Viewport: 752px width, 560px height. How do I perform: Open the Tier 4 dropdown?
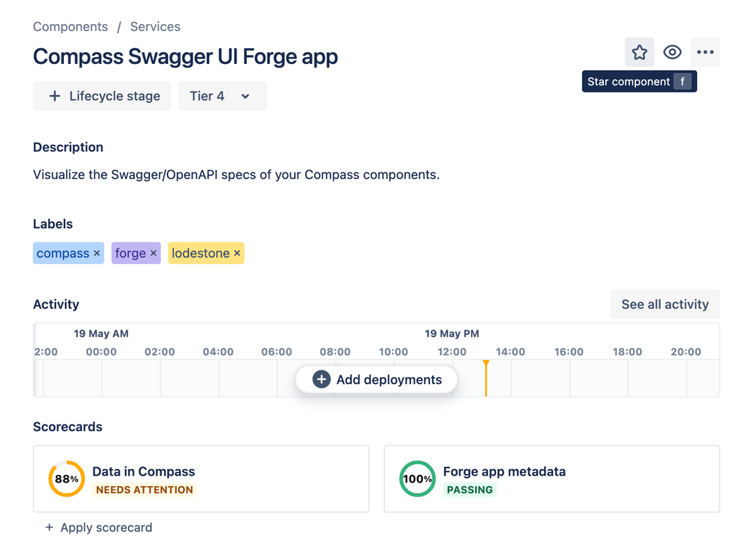click(x=223, y=96)
